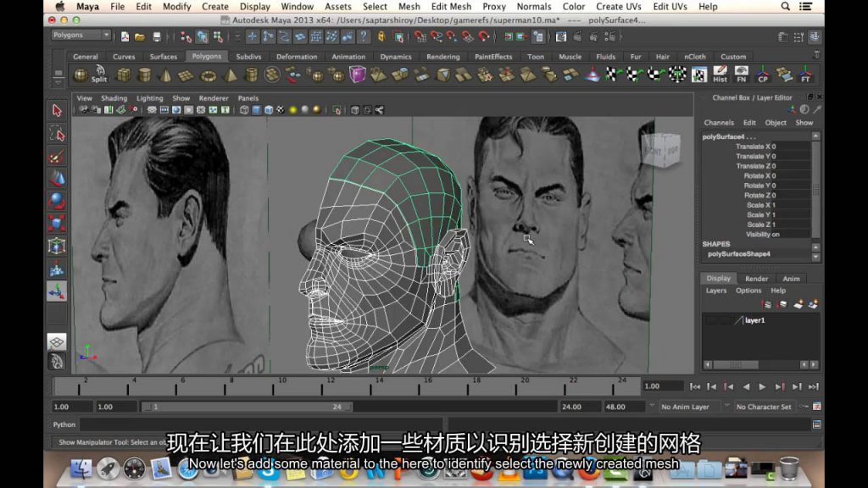Click the layer editor horizontal scrollbar
This screenshot has height=488, width=868.
tap(736, 364)
